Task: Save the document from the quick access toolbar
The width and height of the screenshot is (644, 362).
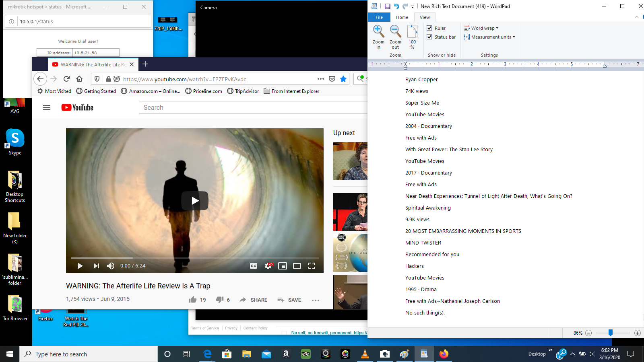Action: (x=387, y=6)
